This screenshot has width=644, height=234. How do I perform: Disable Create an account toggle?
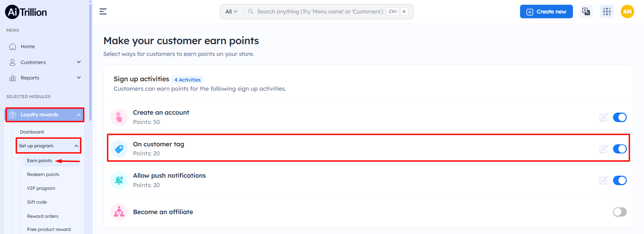pyautogui.click(x=620, y=117)
